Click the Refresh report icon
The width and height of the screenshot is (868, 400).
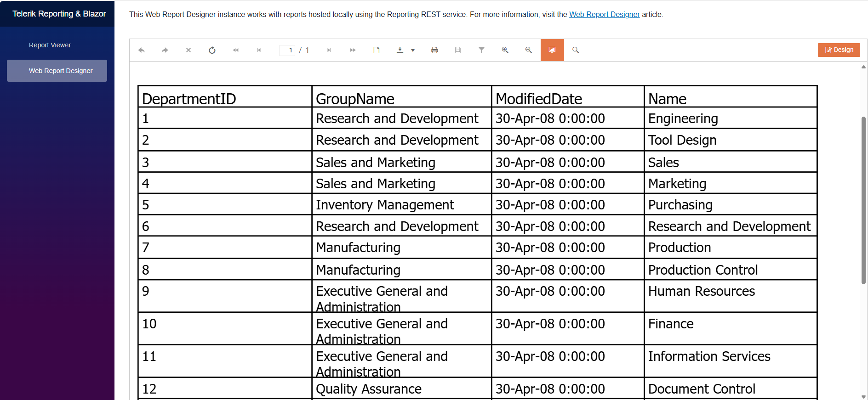pyautogui.click(x=212, y=50)
